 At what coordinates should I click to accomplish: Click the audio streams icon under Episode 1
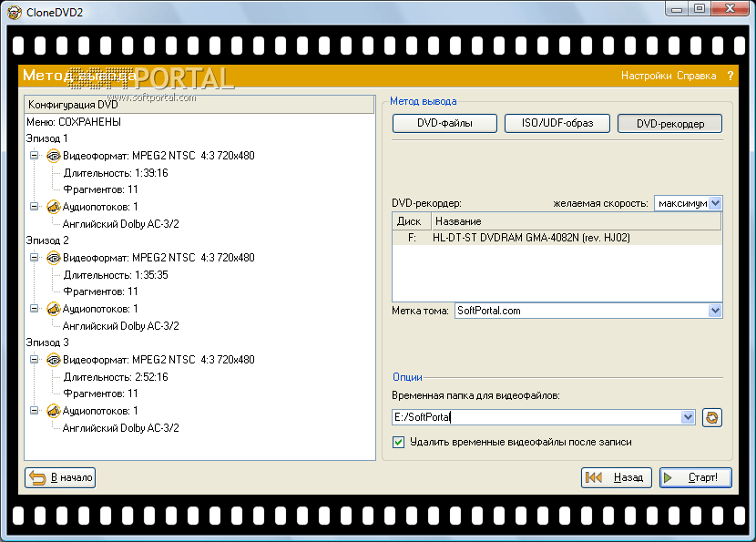point(54,207)
